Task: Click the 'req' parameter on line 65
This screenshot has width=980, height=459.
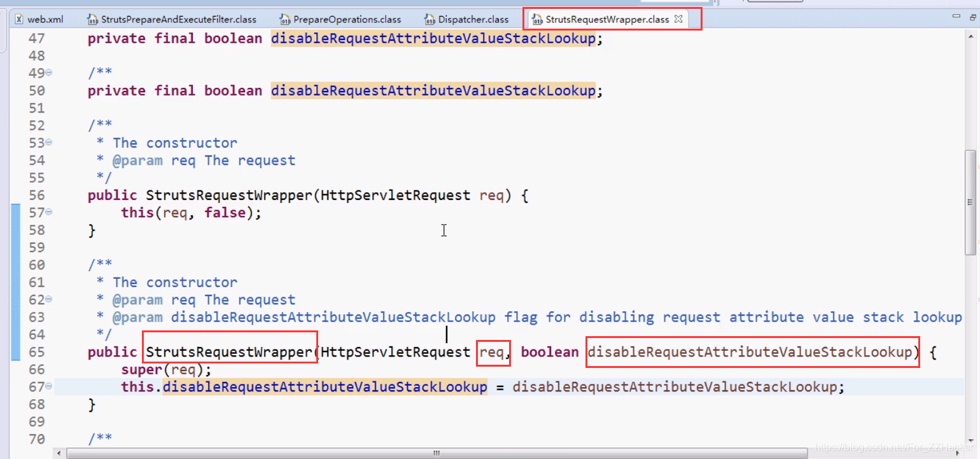Action: (x=491, y=352)
